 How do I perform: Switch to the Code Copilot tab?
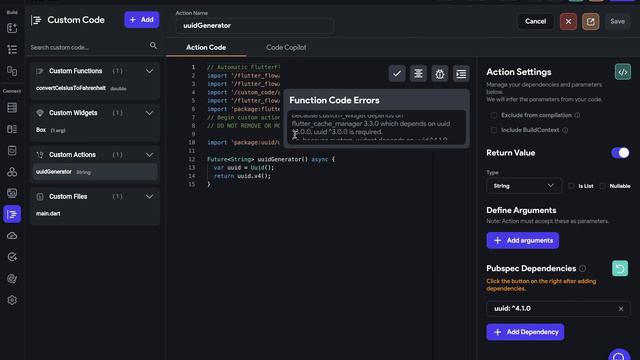click(x=286, y=47)
